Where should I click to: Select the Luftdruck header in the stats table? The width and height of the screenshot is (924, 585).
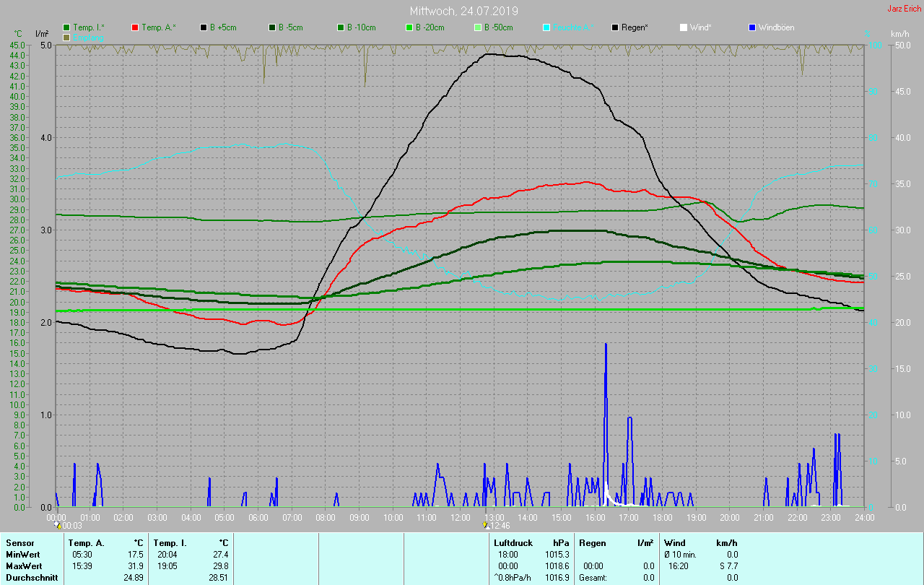coord(513,542)
